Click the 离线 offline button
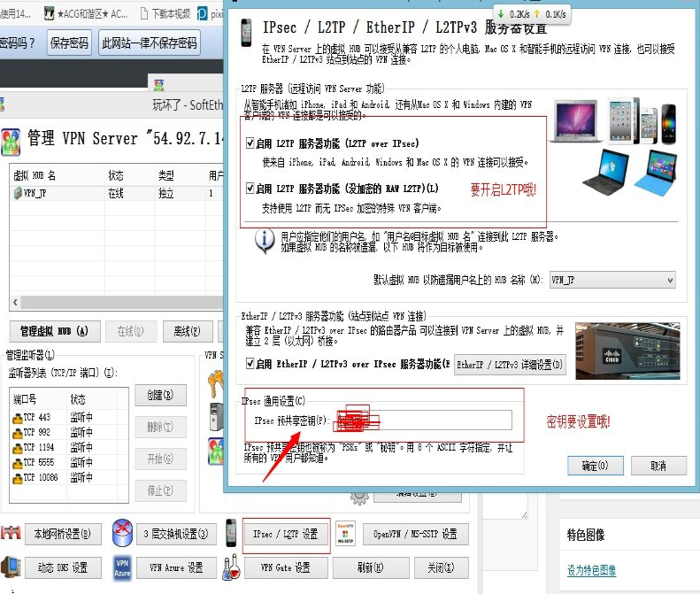The image size is (700, 594). tap(187, 331)
